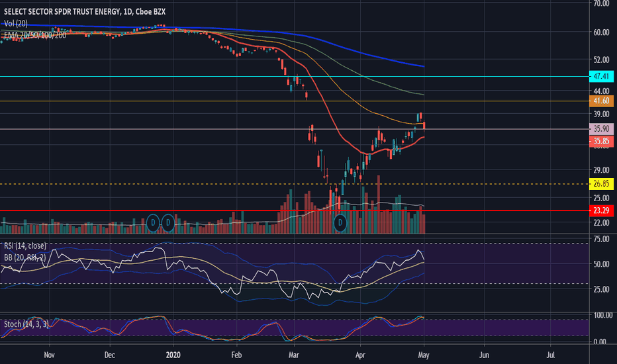Viewport: 617px width, 364px height.
Task: Click the 2020 label on the time axis
Action: pos(173,355)
